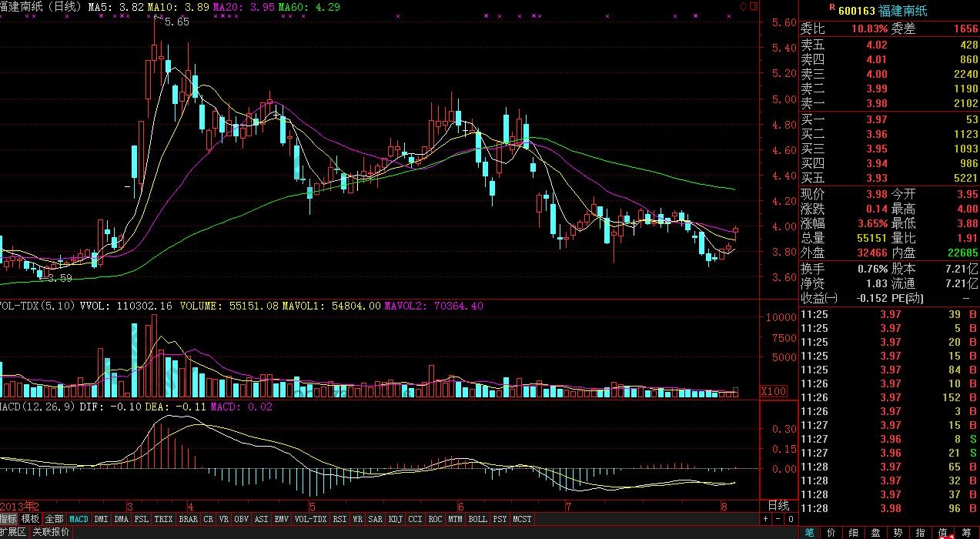Click the X100 volume scale box
The width and height of the screenshot is (980, 539).
click(x=773, y=391)
